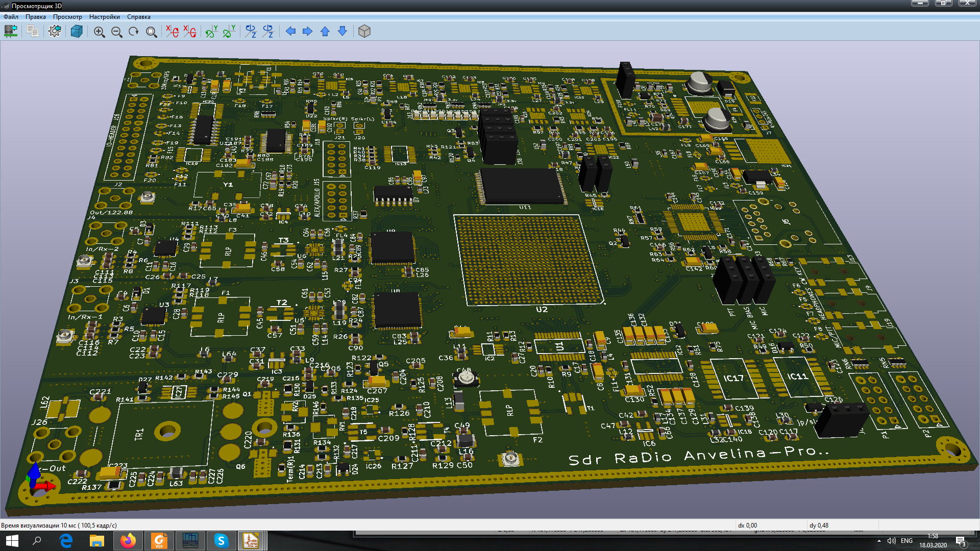Rotate X clockwise with first red icon
Image resolution: width=980 pixels, height=551 pixels.
click(173, 32)
